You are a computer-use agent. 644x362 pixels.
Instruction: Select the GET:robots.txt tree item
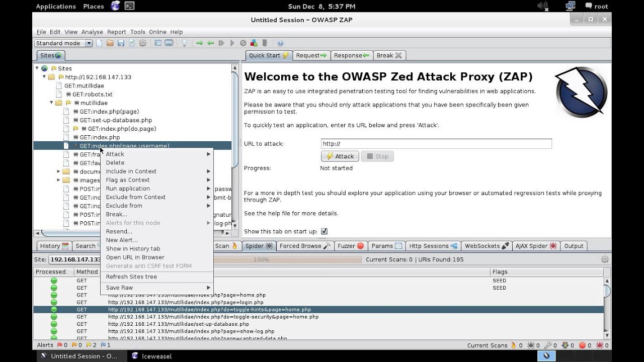[x=92, y=94]
